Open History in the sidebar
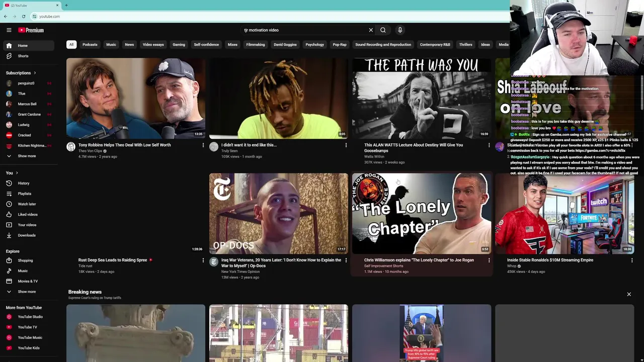The image size is (644, 362). (x=30, y=183)
